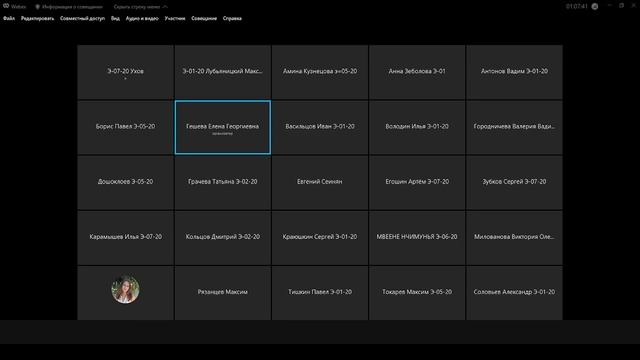
Task: Open the Вид menu
Action: click(115, 18)
